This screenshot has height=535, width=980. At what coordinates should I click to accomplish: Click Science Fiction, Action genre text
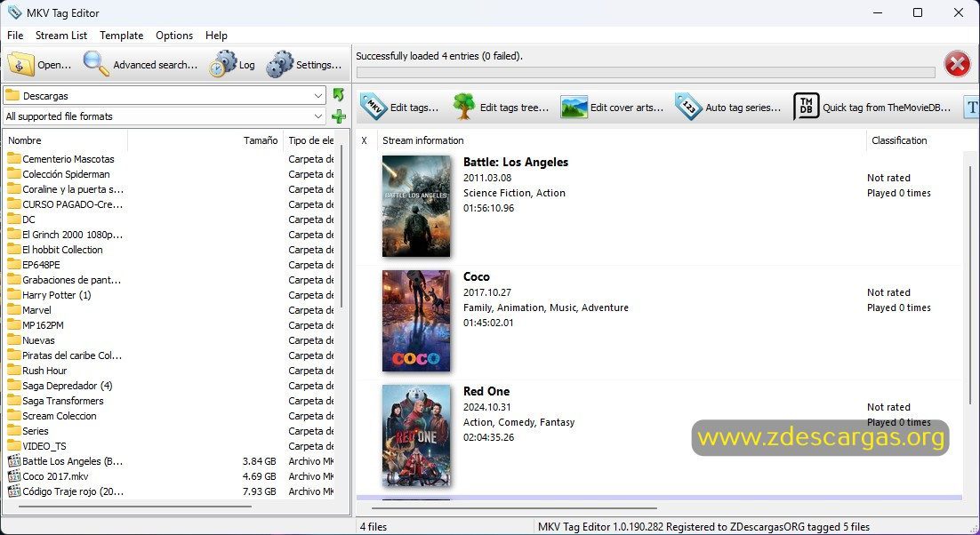coord(514,193)
